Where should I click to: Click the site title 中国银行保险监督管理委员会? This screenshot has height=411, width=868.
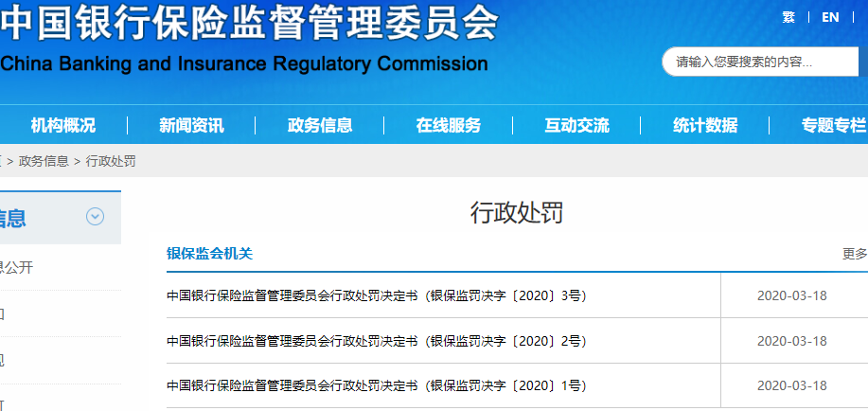tap(249, 22)
